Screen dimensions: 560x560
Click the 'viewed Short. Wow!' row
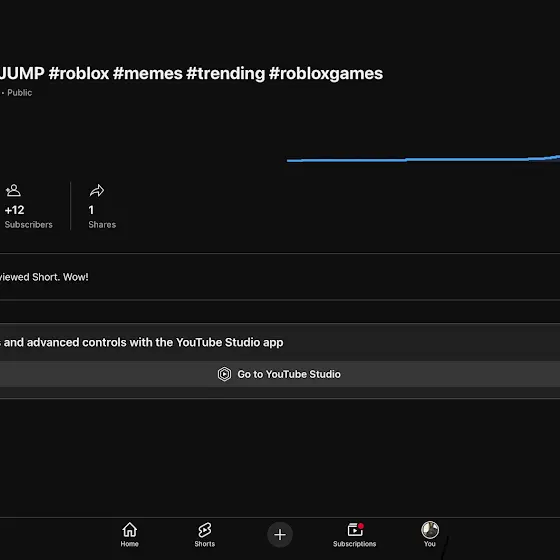coord(280,277)
